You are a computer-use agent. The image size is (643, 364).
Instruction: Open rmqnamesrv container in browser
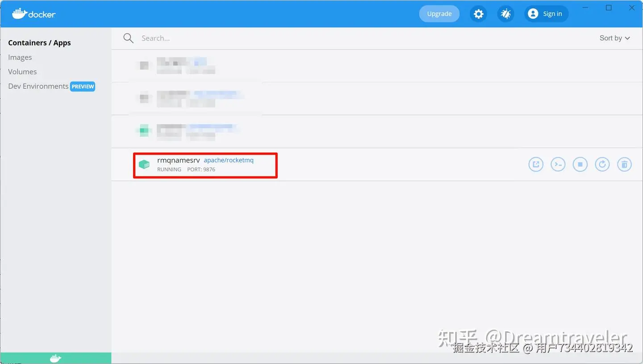[x=536, y=165]
